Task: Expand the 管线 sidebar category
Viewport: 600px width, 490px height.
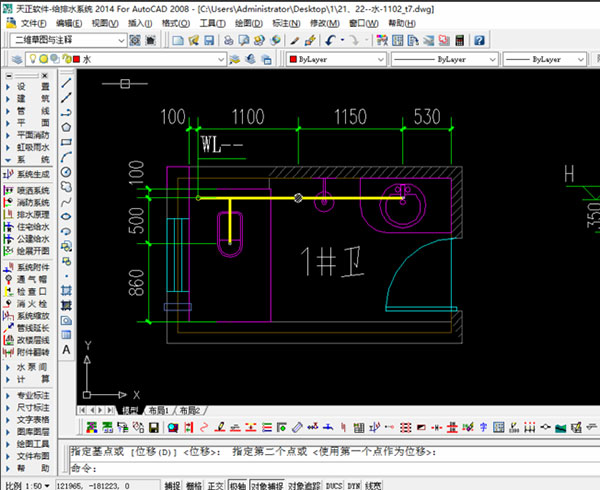Action: [x=32, y=110]
